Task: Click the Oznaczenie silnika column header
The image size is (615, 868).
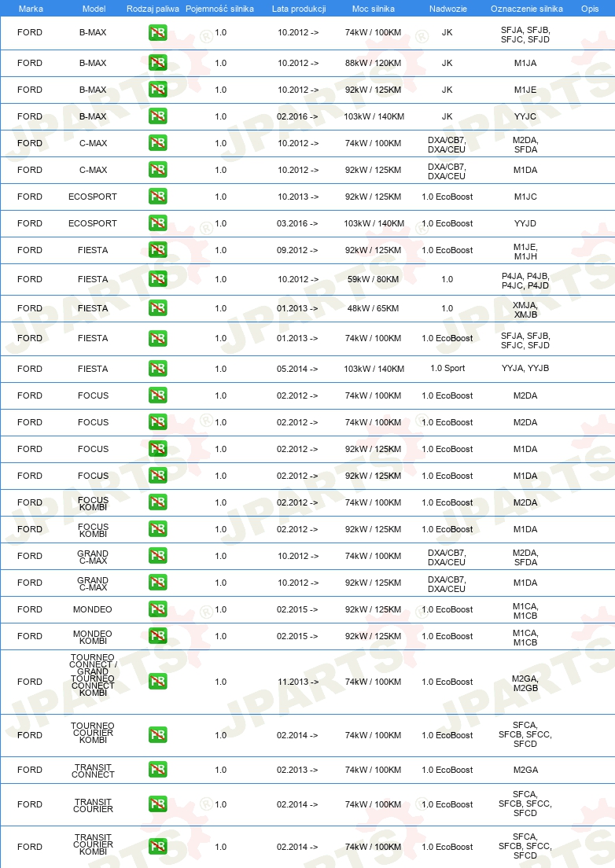Action: click(526, 9)
